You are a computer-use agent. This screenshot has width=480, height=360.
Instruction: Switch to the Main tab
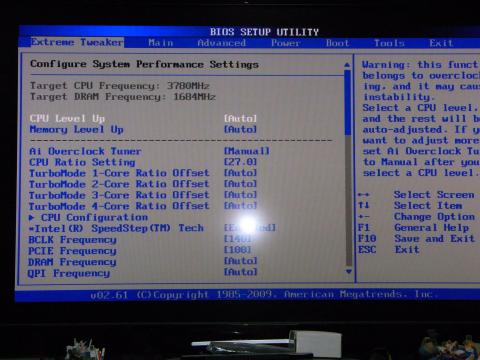(161, 43)
